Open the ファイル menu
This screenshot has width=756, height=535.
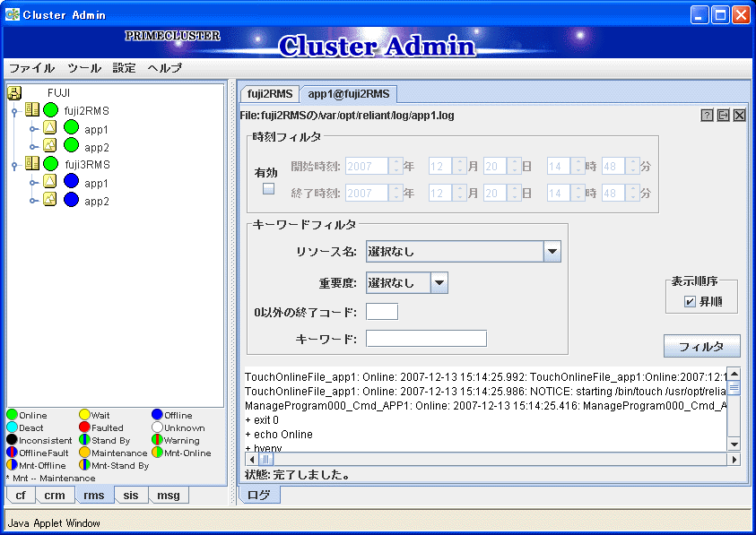[31, 68]
